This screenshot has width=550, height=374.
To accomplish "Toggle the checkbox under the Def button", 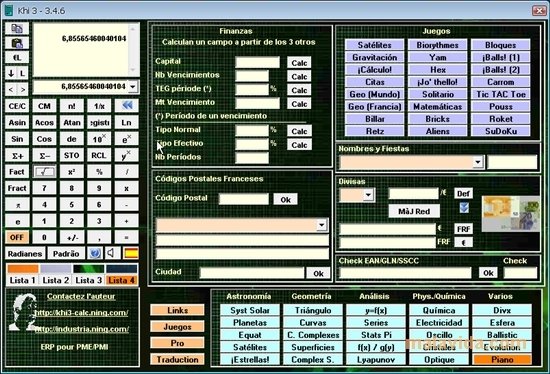I will coord(464,208).
